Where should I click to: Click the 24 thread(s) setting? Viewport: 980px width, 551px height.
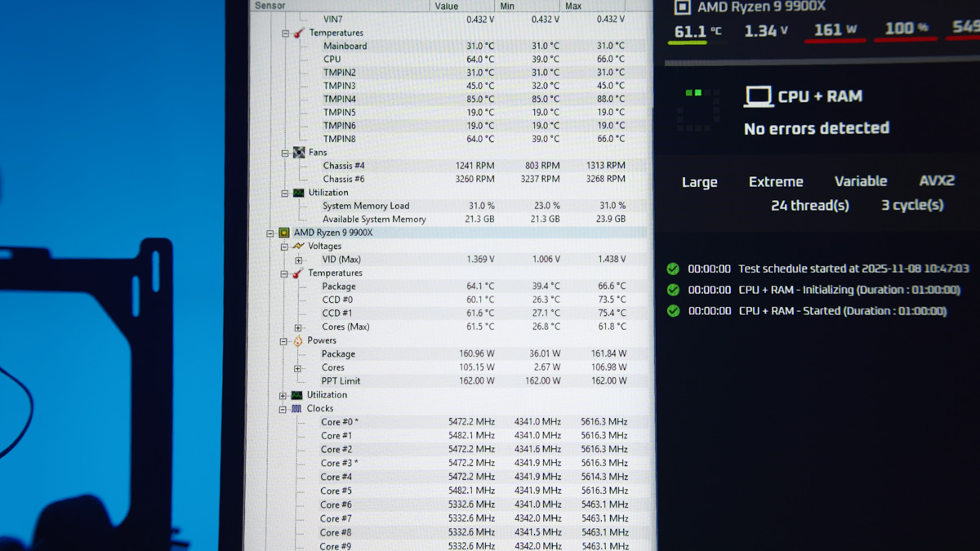[810, 206]
